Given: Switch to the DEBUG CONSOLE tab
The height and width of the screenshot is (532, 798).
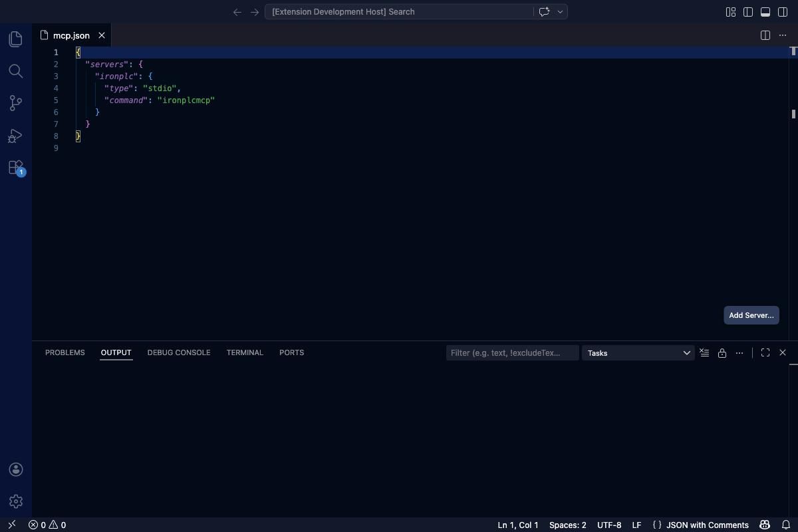Looking at the screenshot, I should pos(179,352).
